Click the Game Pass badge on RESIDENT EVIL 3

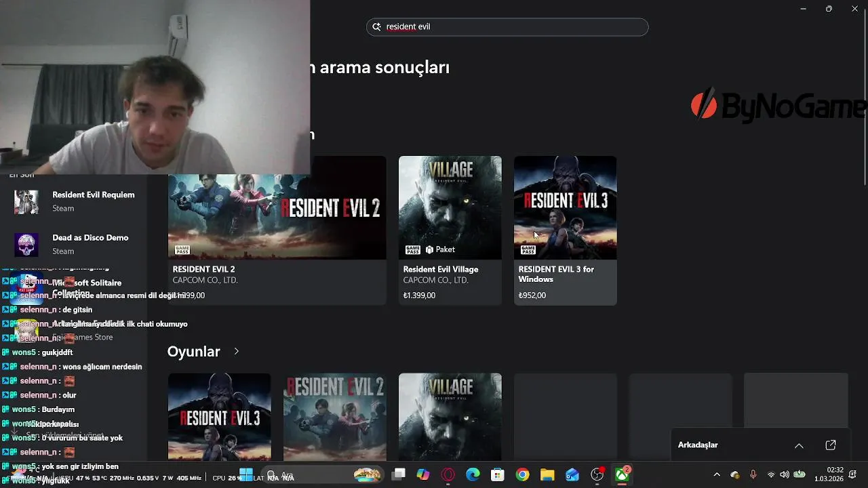click(528, 249)
